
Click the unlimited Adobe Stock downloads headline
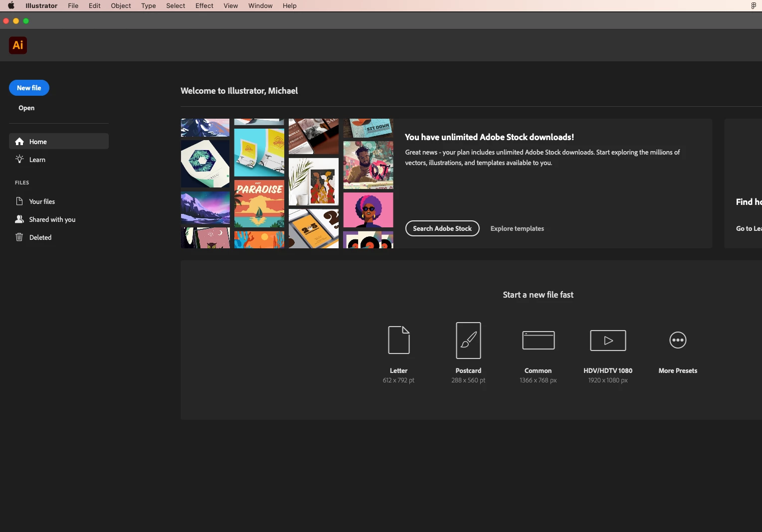coord(489,137)
